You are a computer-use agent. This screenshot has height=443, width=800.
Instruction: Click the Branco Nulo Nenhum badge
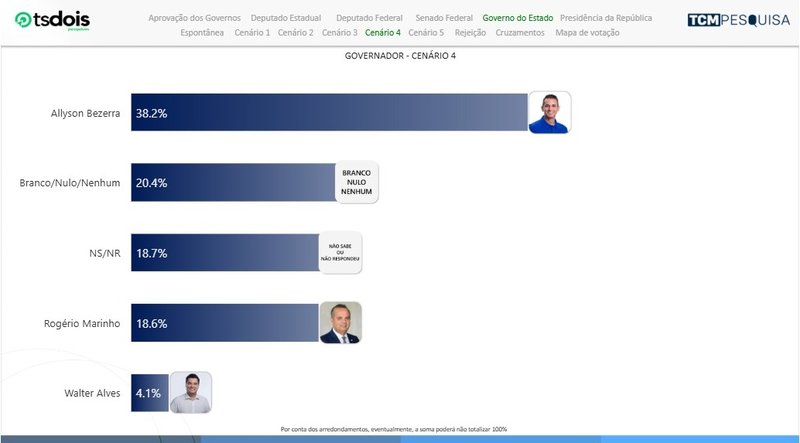[357, 182]
